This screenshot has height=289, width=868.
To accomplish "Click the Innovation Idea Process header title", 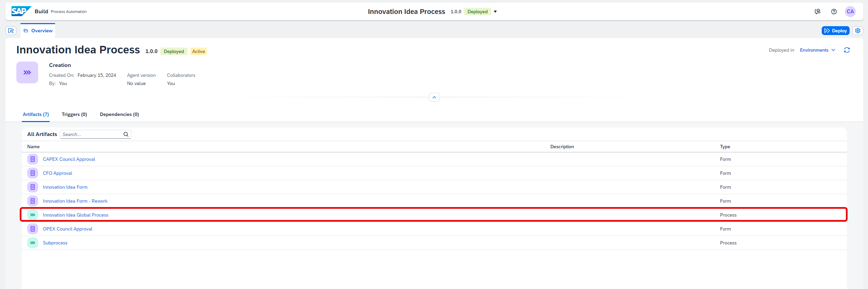I will (x=406, y=12).
